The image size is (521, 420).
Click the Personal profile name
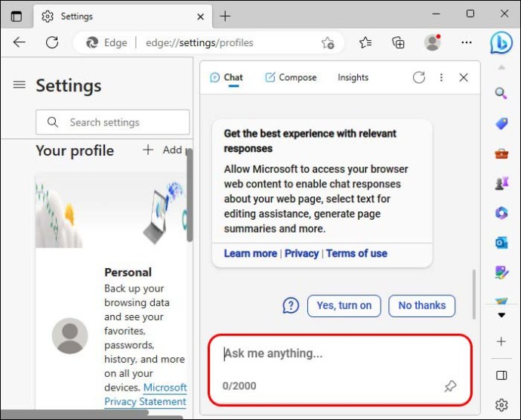[x=128, y=273]
